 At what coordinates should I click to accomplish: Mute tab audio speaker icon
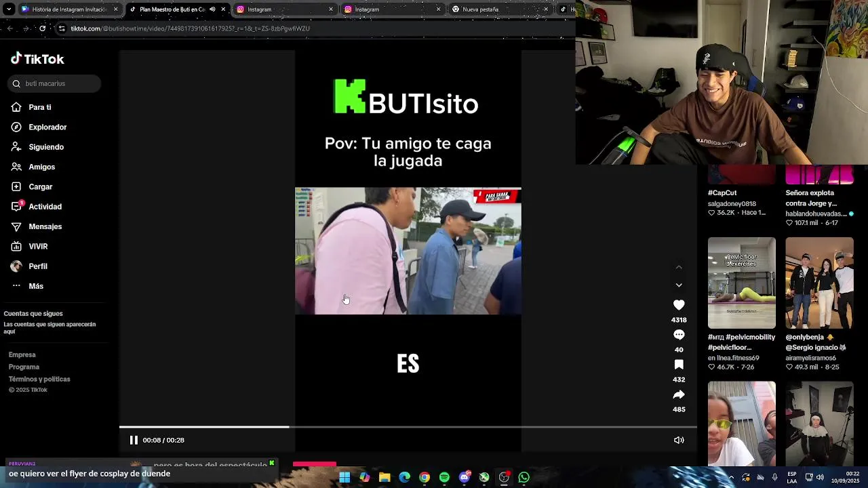212,9
